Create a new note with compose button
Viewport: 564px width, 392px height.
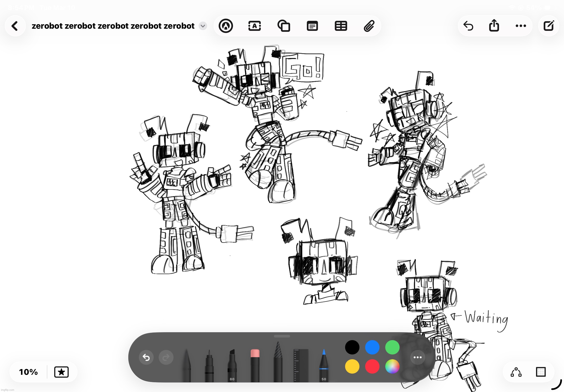coord(548,26)
